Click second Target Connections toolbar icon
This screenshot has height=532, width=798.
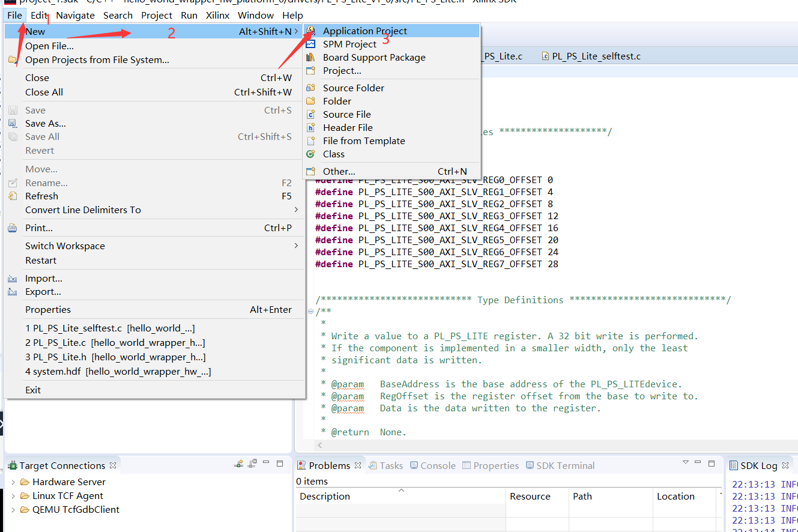point(253,464)
